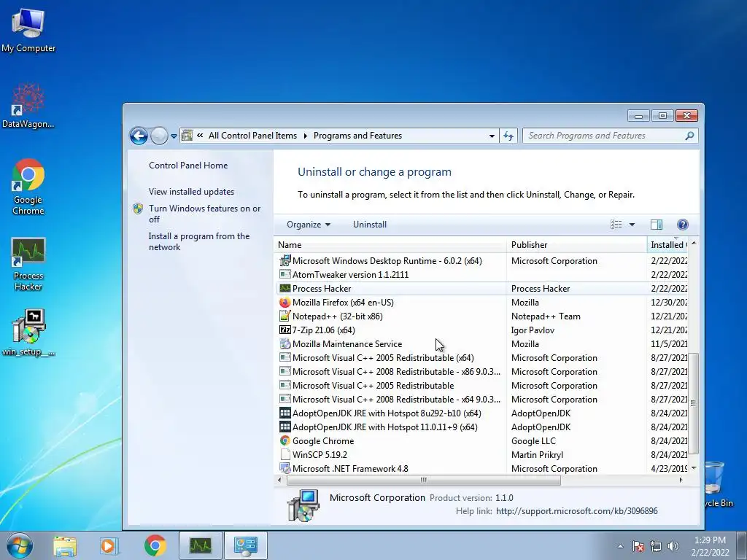The image size is (747, 560).
Task: Click the Control Panel taskbar button
Action: coord(245,545)
